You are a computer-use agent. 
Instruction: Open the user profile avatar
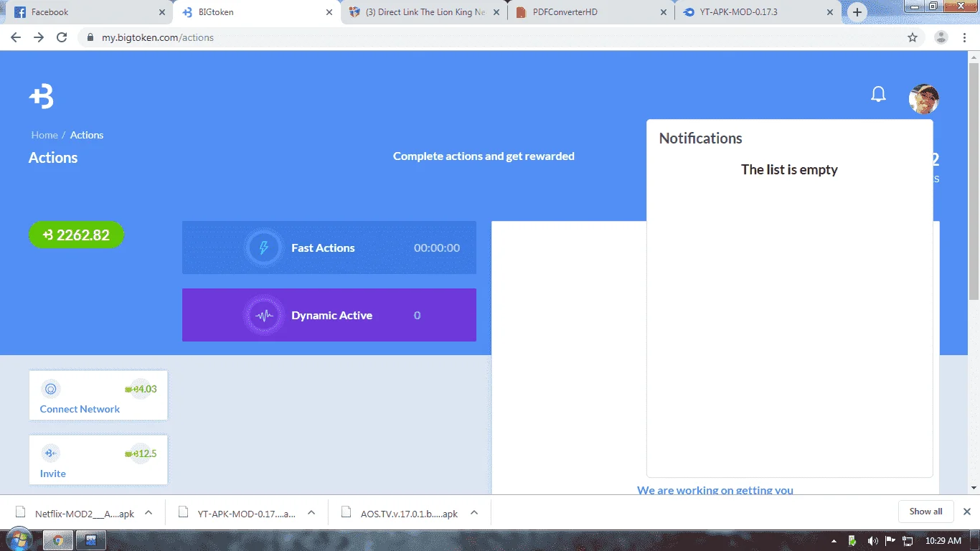(924, 99)
